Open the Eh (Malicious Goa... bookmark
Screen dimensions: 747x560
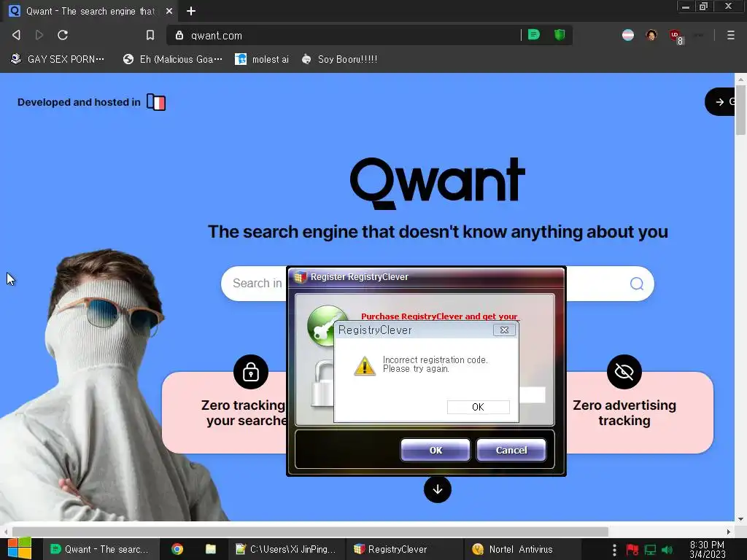click(173, 59)
